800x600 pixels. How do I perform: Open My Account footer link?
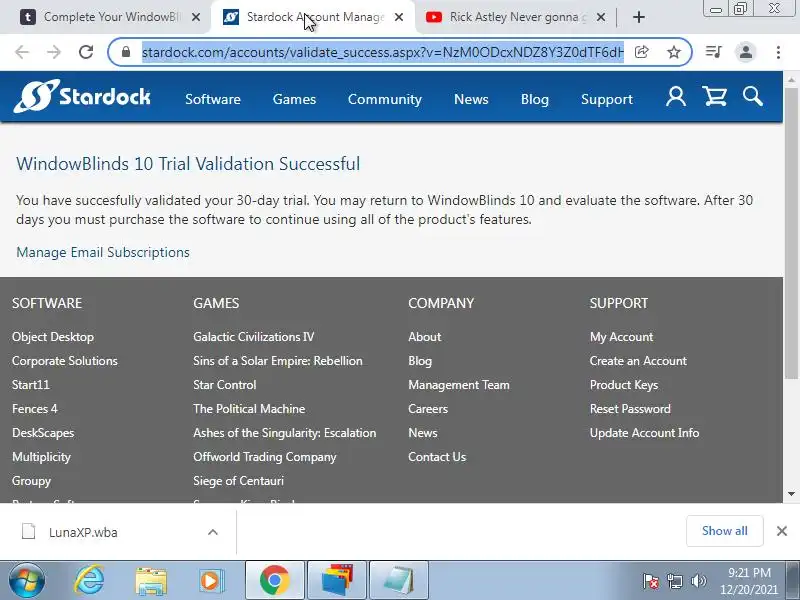pyautogui.click(x=621, y=337)
